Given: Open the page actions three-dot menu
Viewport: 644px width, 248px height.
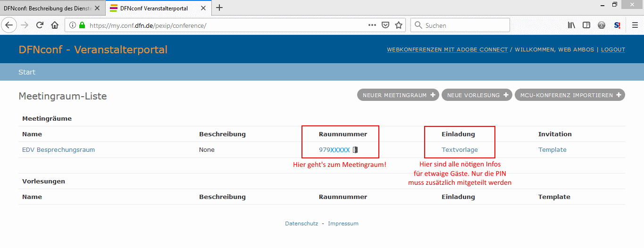Looking at the screenshot, I should coord(372,25).
